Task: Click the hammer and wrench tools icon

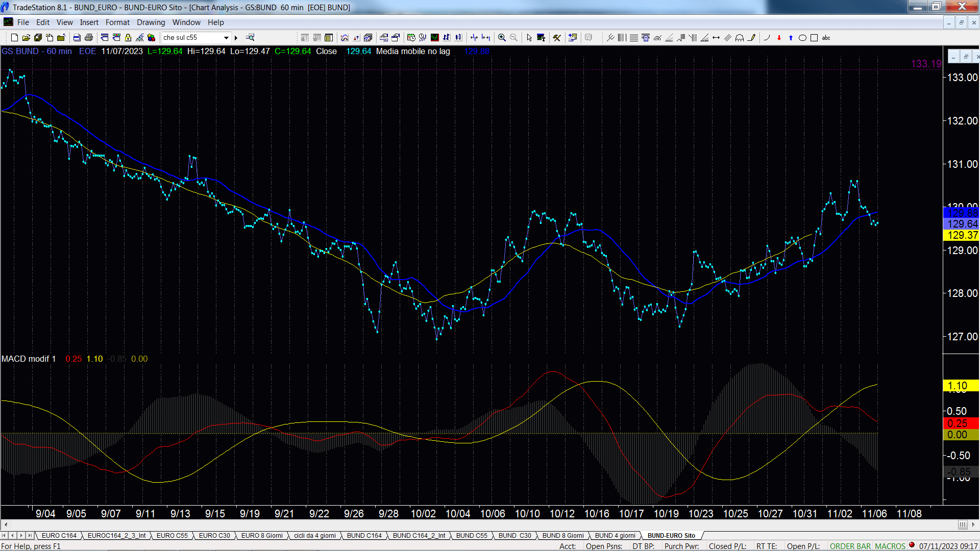Action: click(557, 38)
